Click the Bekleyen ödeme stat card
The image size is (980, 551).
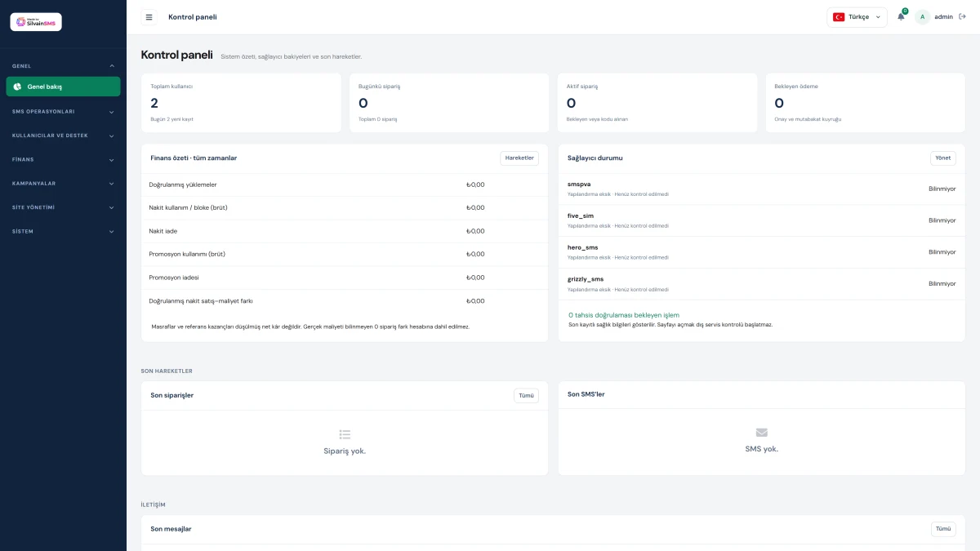(866, 103)
